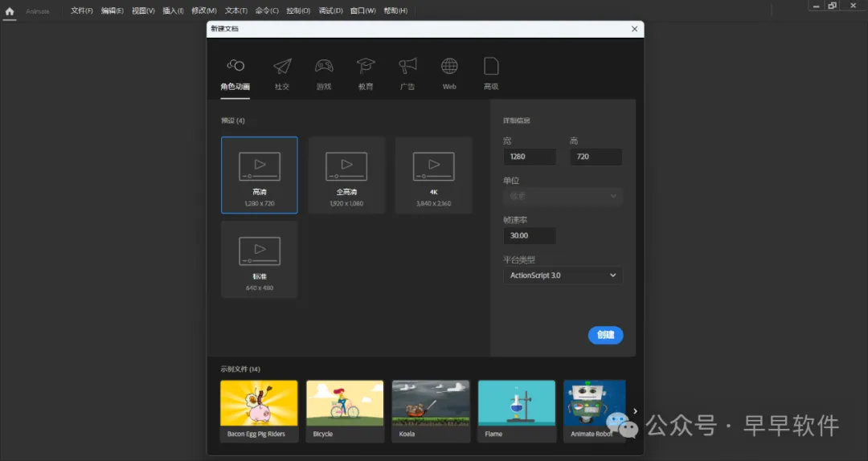The image size is (868, 461).
Task: Pick the 游戏 gamepad category icon
Action: coord(324,66)
